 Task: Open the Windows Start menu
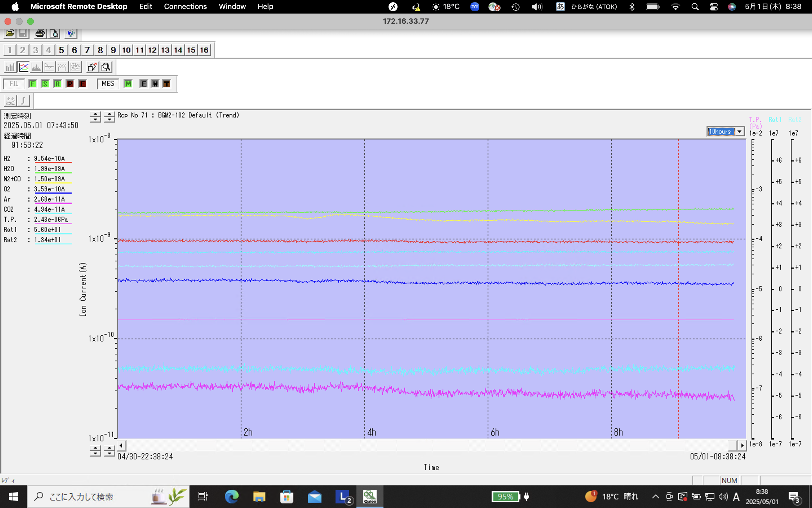click(x=14, y=496)
